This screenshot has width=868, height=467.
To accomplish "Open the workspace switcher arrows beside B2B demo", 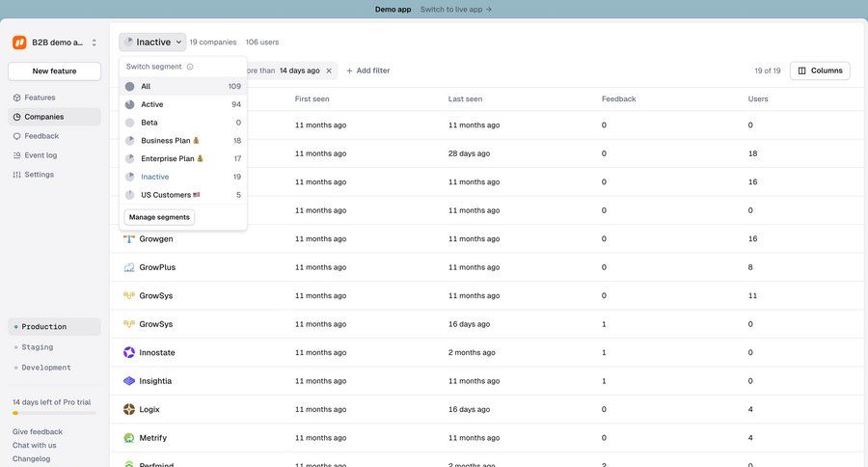I will (x=95, y=42).
